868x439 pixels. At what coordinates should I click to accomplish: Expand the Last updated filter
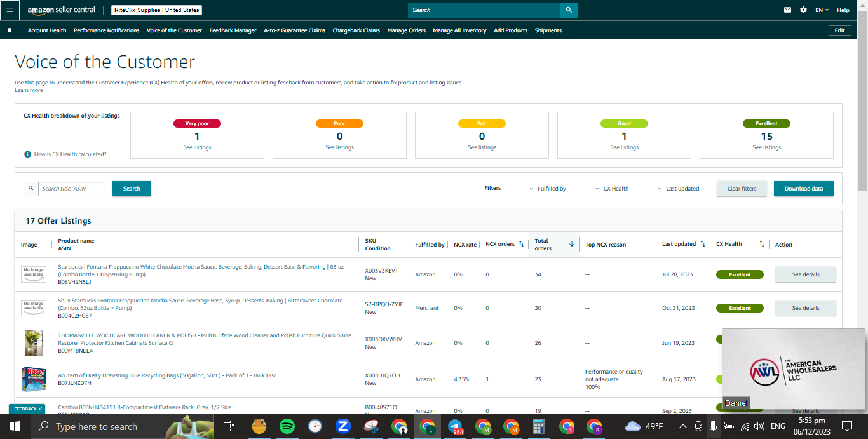click(x=678, y=189)
